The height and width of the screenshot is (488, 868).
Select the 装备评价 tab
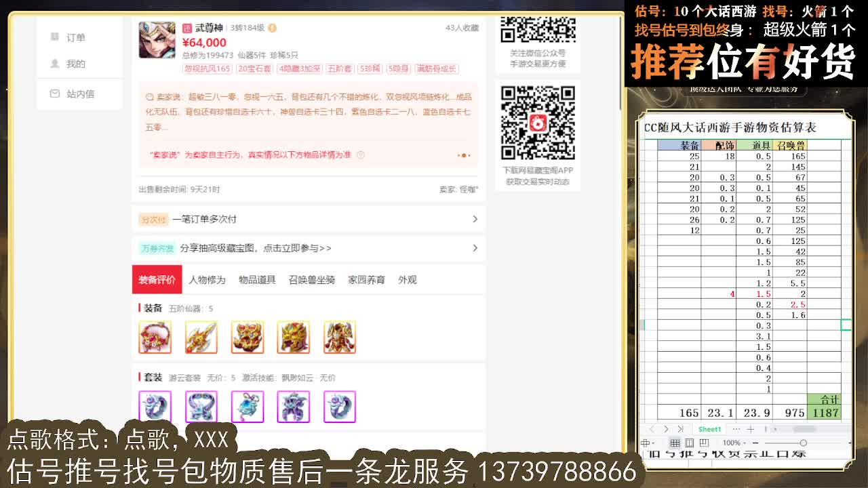[x=157, y=279]
